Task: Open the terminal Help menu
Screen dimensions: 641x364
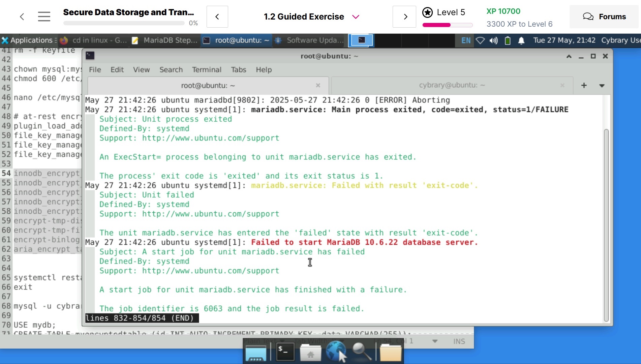Action: 264,69
